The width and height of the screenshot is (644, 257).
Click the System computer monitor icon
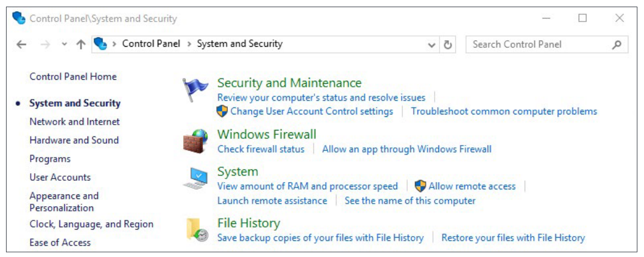pos(195,179)
